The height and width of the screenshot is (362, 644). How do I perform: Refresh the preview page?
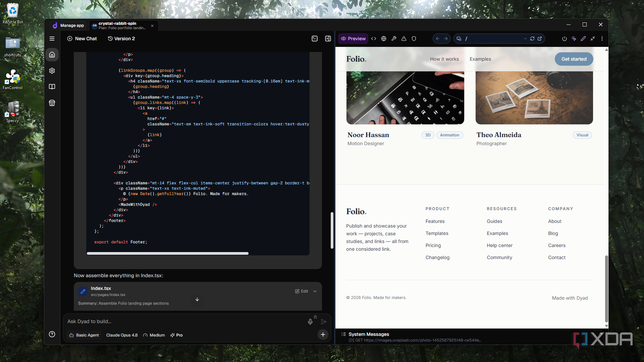[532, 39]
